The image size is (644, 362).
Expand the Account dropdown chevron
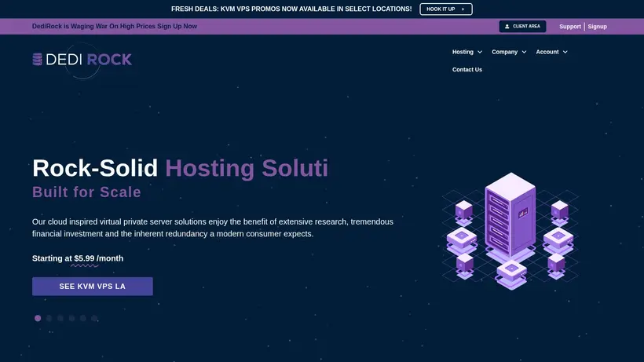coord(565,52)
